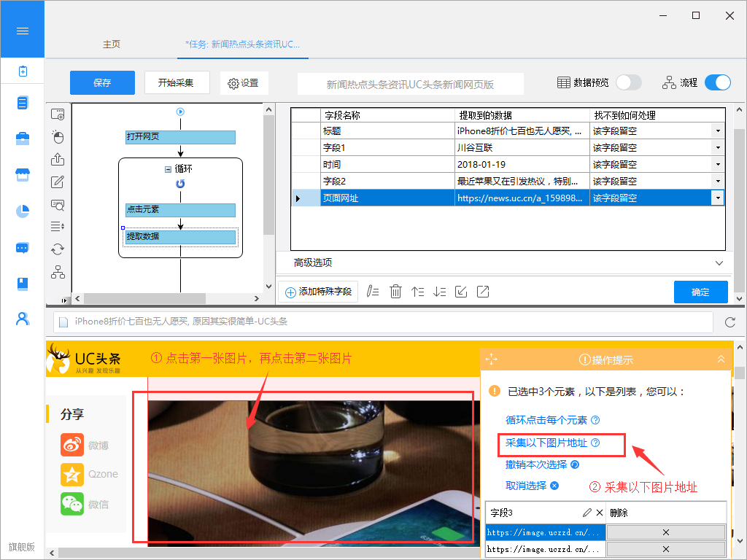Collapse the 循环 box in flowchart

pyautogui.click(x=168, y=169)
